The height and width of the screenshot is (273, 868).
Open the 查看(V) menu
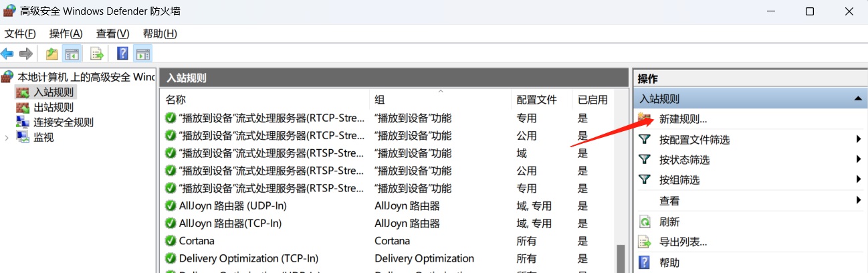point(113,33)
